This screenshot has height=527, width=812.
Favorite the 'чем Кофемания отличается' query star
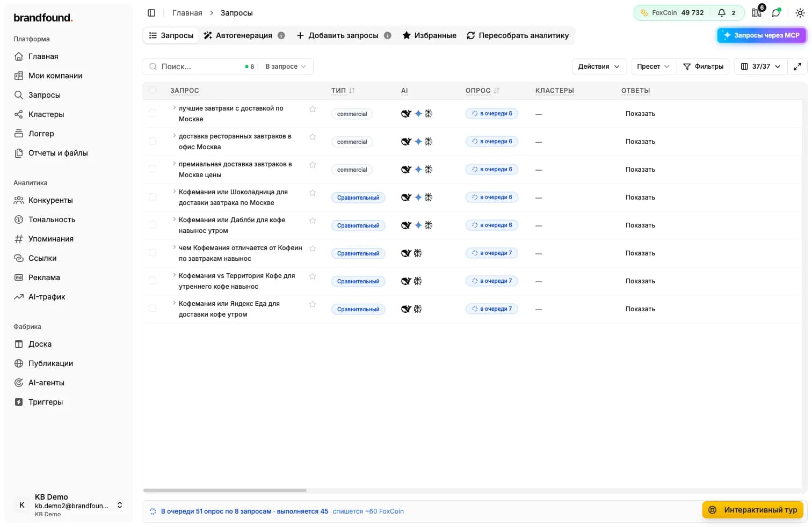click(313, 248)
